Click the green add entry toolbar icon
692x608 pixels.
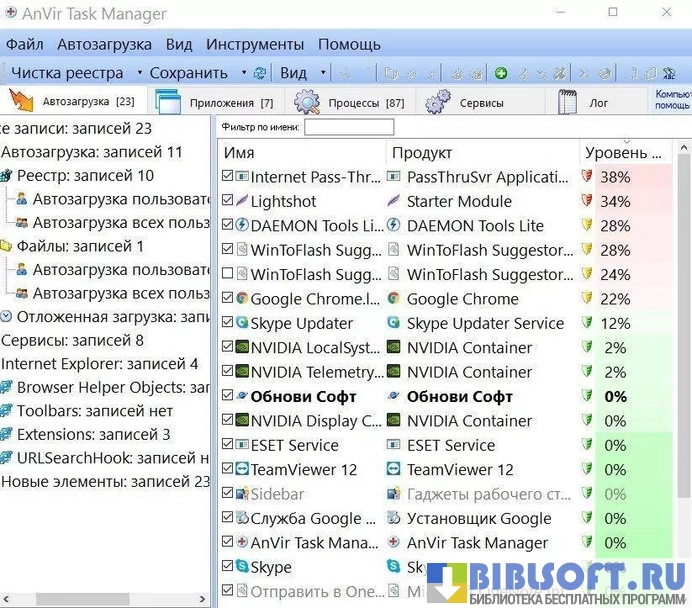click(501, 73)
